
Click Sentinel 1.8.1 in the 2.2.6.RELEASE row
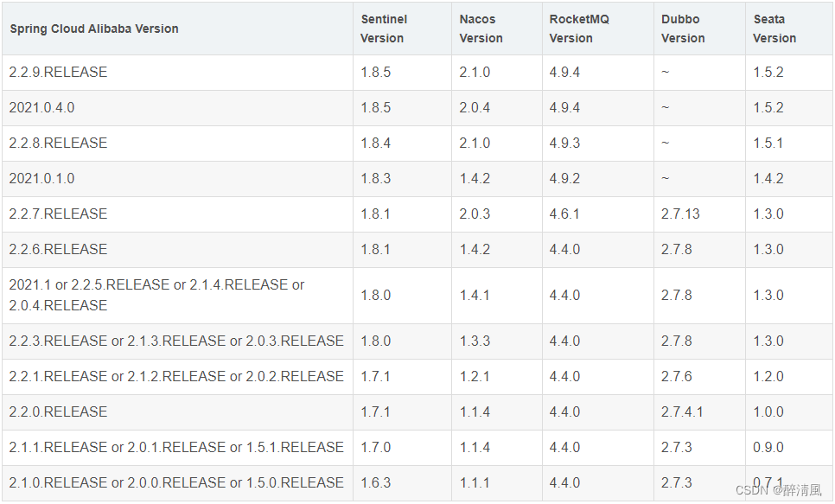[375, 249]
